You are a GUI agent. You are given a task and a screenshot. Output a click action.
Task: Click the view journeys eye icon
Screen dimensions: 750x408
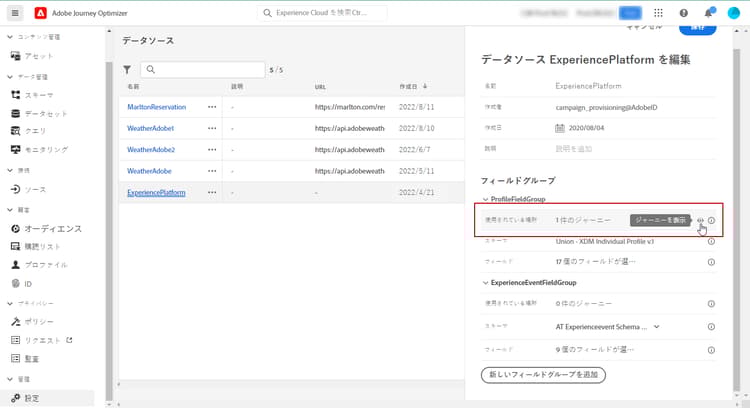700,221
